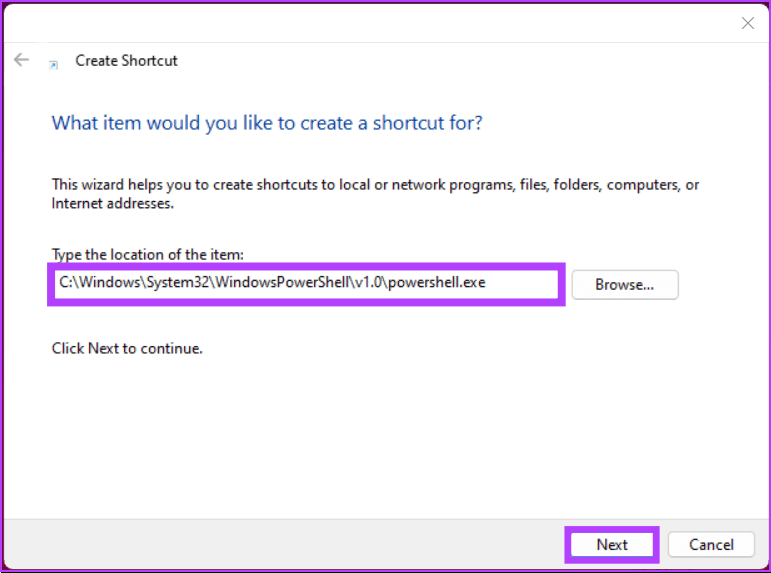Screen dimensions: 771x573
Task: Cancel the shortcut wizard
Action: 711,544
